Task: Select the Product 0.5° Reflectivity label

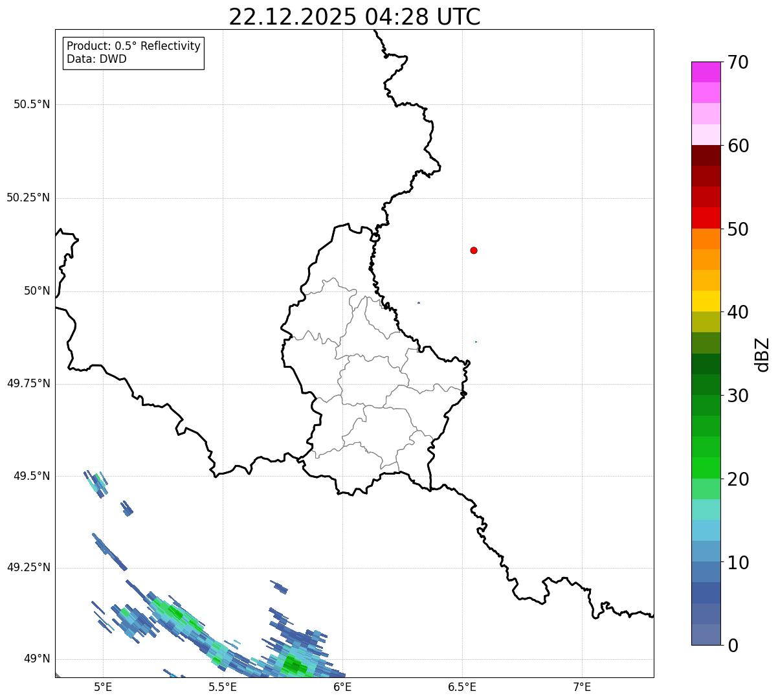Action: 134,47
